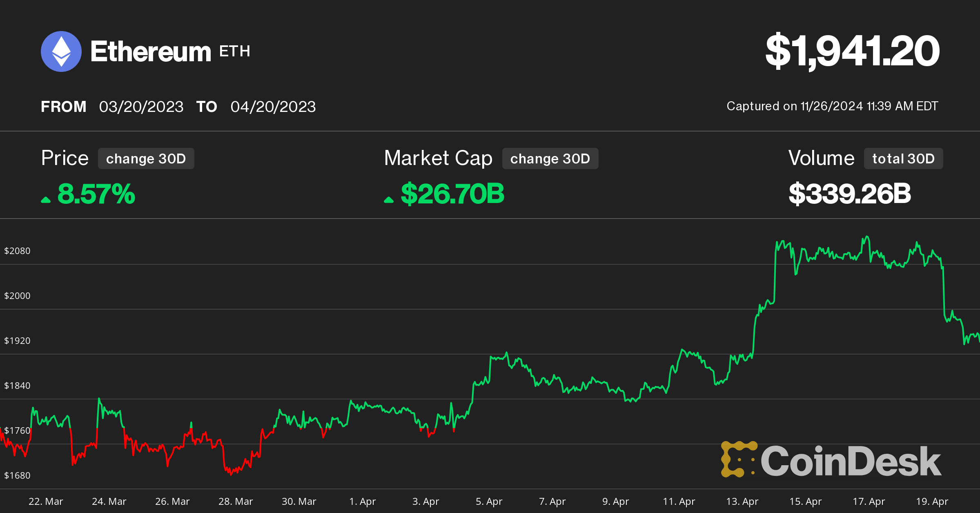Click the '3. Apr' x-axis label
Screen dimensions: 980x513
(425, 501)
